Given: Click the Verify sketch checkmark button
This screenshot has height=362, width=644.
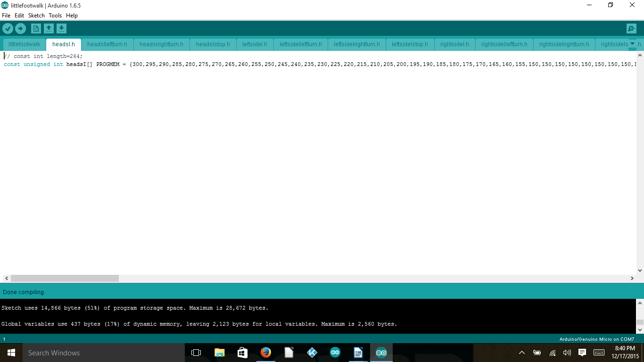Looking at the screenshot, I should pos(8,29).
